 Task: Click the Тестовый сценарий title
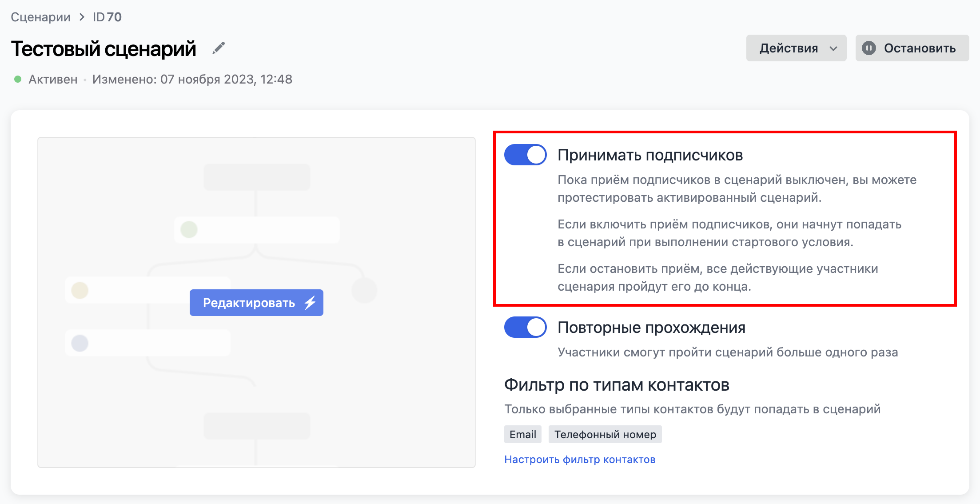(x=104, y=48)
